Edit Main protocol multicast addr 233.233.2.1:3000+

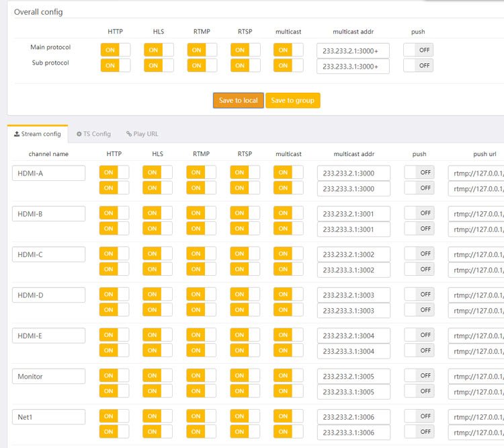click(353, 51)
